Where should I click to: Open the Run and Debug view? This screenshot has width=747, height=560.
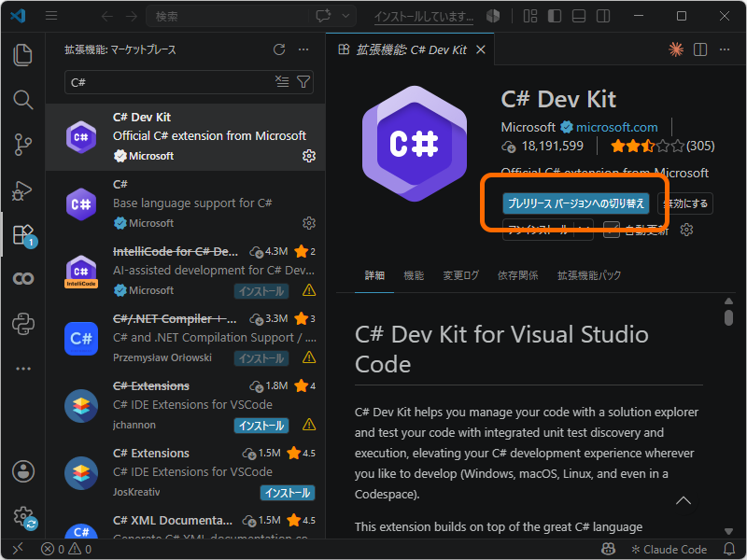(x=22, y=190)
